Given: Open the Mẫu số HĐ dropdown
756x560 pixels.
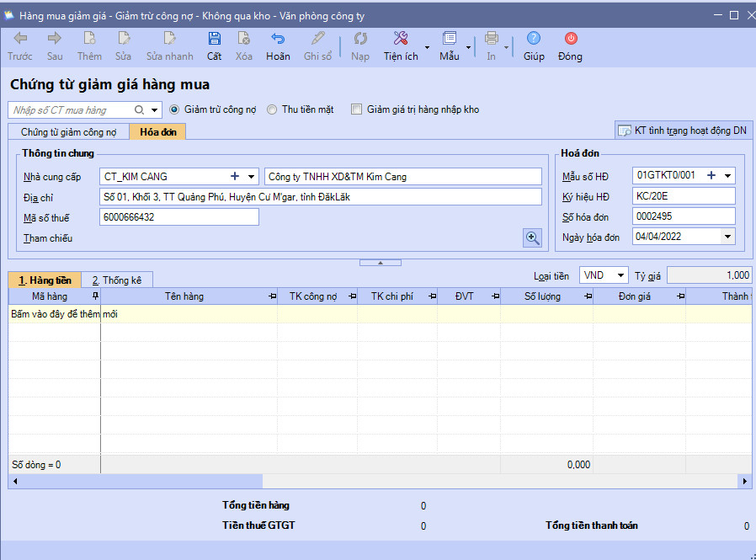Looking at the screenshot, I should pyautogui.click(x=727, y=175).
